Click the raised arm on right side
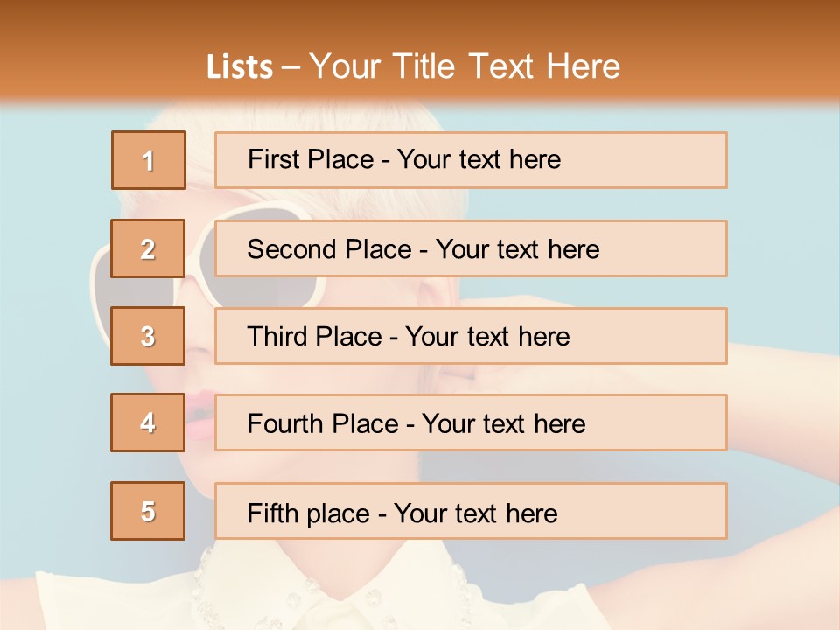This screenshot has height=630, width=840. click(779, 394)
